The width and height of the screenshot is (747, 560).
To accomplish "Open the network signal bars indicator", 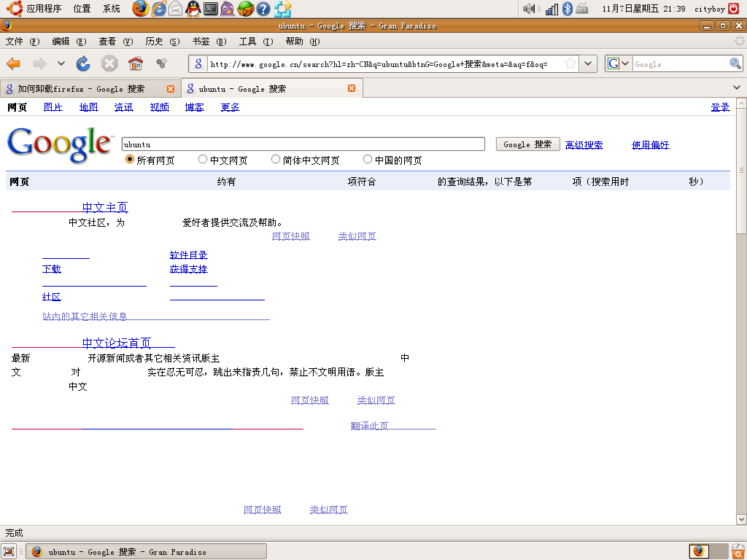I will point(551,9).
